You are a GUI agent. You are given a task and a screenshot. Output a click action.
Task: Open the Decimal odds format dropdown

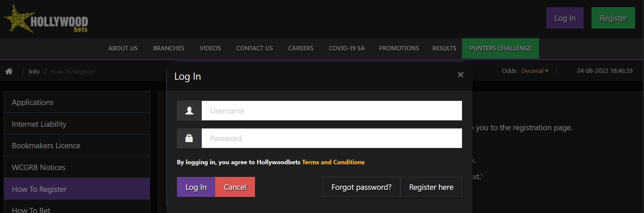[535, 71]
